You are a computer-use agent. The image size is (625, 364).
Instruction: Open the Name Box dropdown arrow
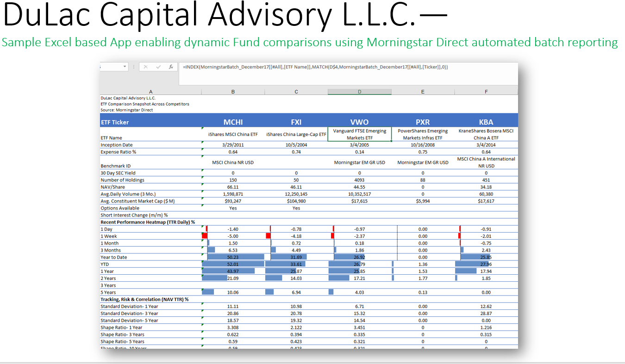pos(125,67)
